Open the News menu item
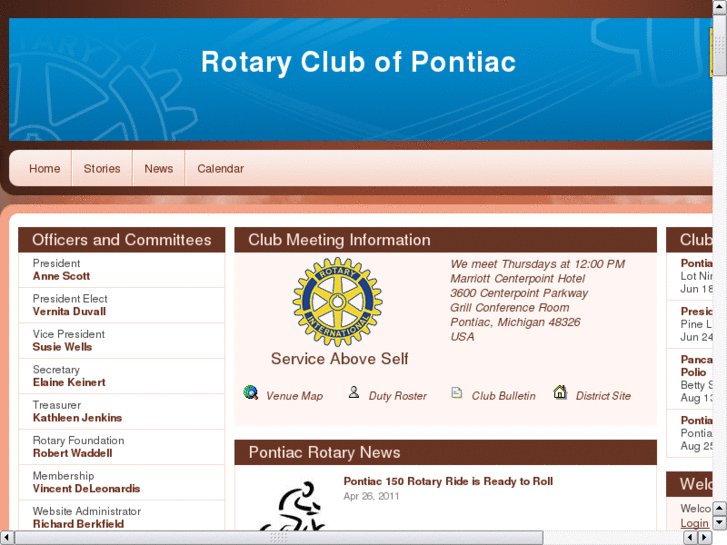The image size is (727, 545). pos(159,168)
